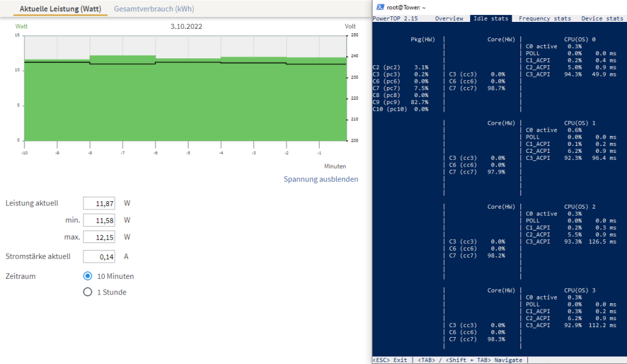Click the Watt axis label
The height and width of the screenshot is (364, 627).
[21, 26]
